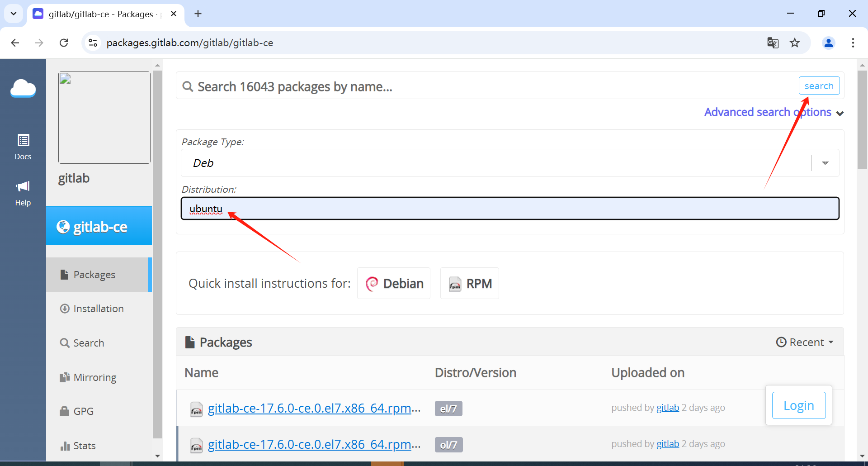The width and height of the screenshot is (868, 466).
Task: Close the gitlab-ce Packages tab
Action: 174,14
